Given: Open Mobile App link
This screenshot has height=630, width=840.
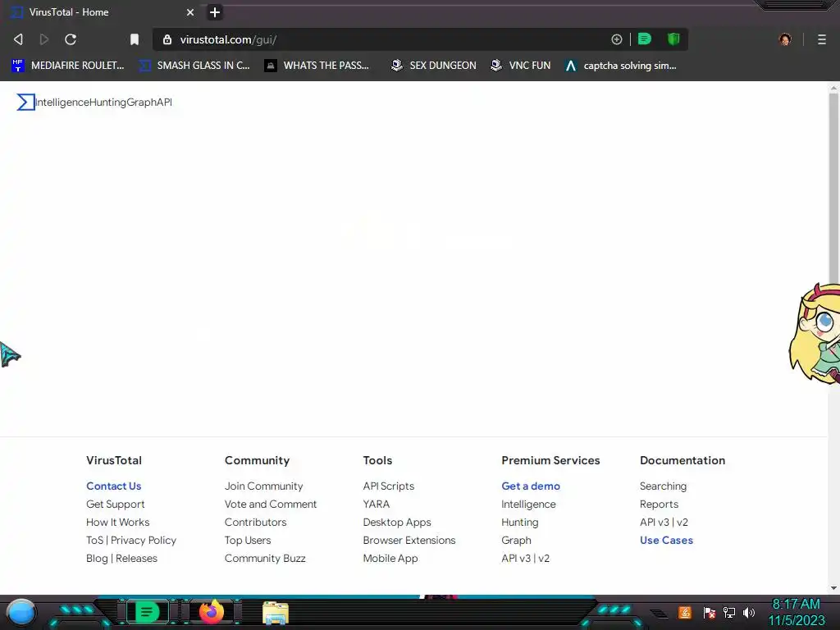Looking at the screenshot, I should coord(390,558).
